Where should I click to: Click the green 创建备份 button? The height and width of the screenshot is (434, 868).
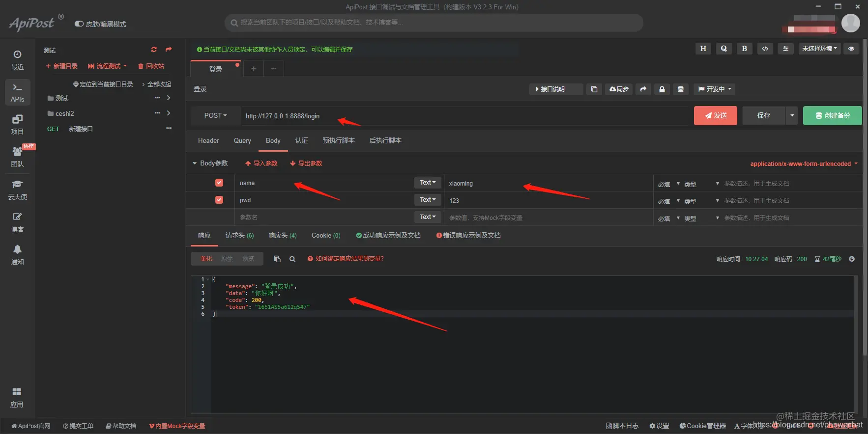833,116
